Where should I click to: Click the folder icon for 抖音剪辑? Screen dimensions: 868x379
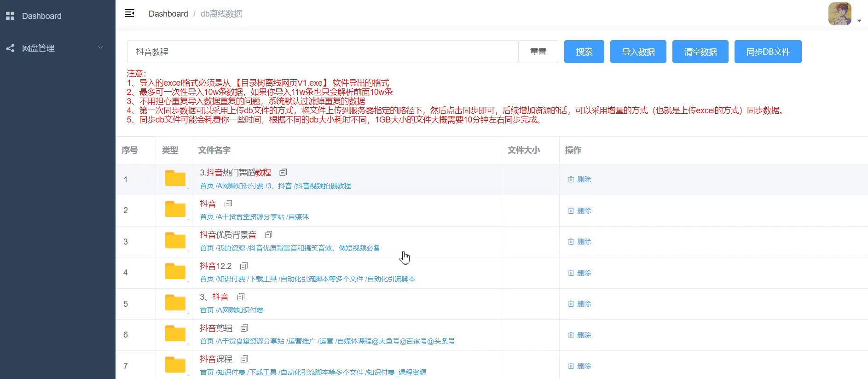[x=175, y=333]
